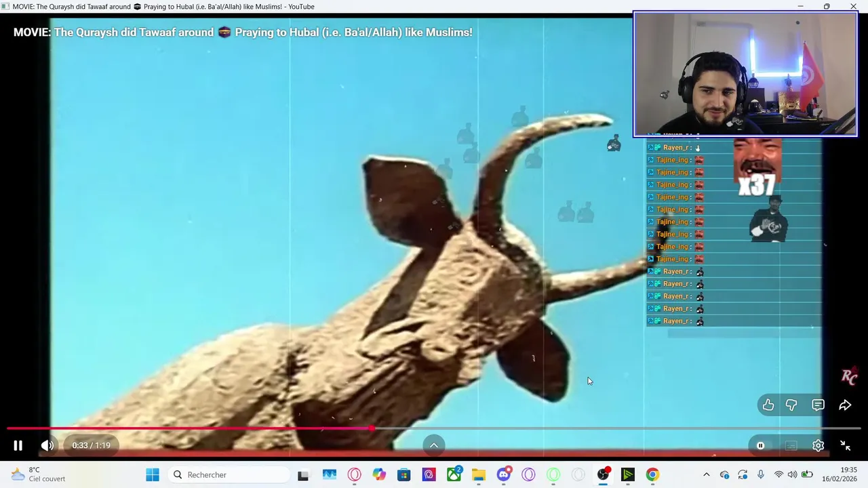Open Wi-Fi network tray icon
This screenshot has width=868, height=488.
coord(778,474)
